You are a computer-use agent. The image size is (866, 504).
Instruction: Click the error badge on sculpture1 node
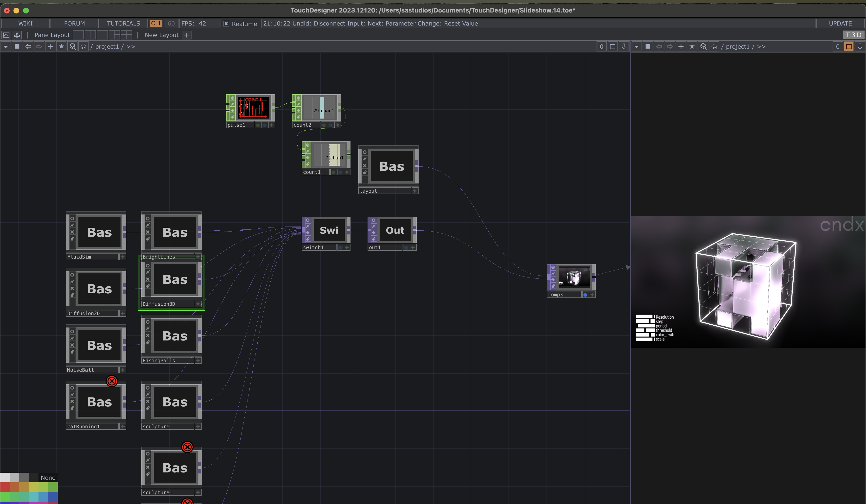click(x=187, y=447)
